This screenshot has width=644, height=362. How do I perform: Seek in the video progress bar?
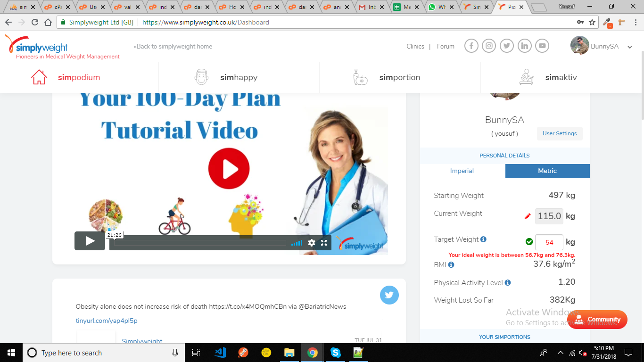pyautogui.click(x=200, y=243)
